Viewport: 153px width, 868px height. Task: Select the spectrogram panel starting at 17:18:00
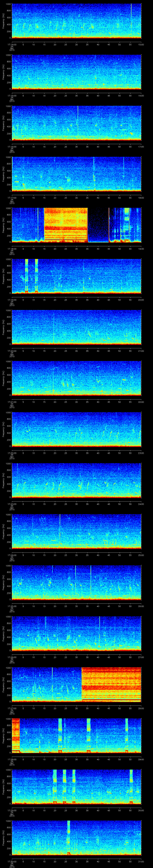coord(77,225)
